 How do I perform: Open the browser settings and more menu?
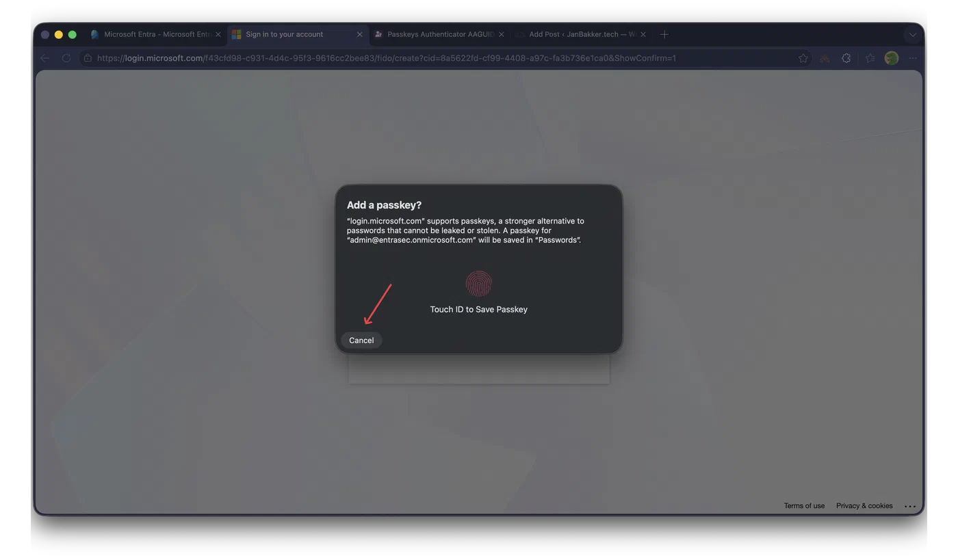tap(913, 58)
